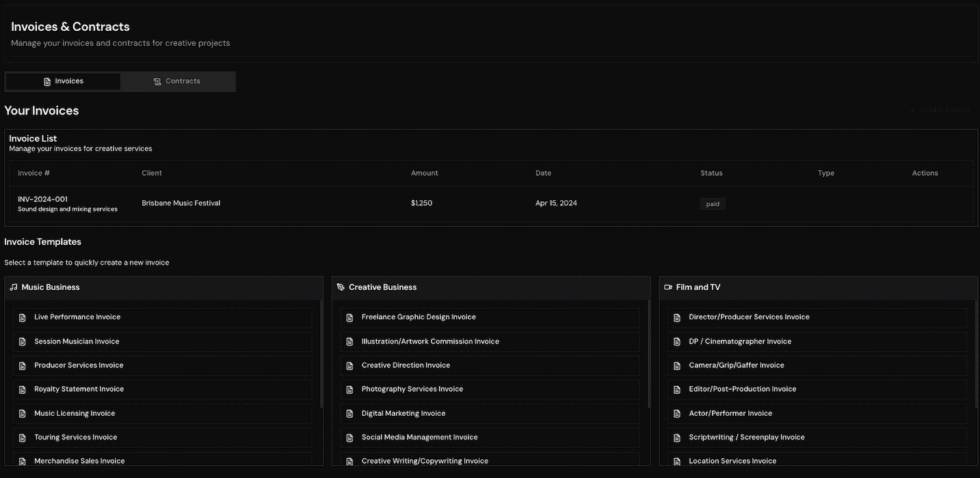Click the document icon for Creative Writing/Copywriting Invoice
This screenshot has height=478, width=980.
click(350, 462)
